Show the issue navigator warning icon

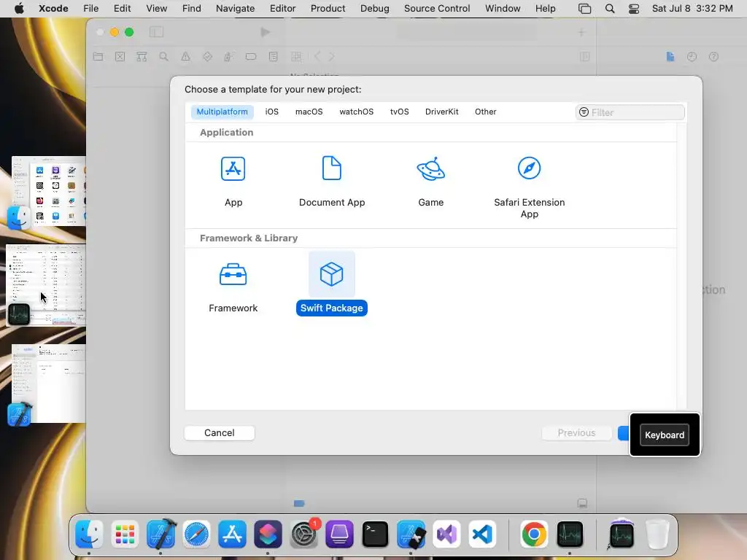click(185, 57)
